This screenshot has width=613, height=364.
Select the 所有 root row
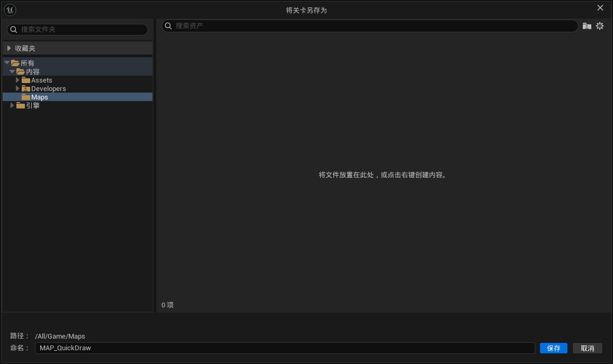(x=77, y=63)
